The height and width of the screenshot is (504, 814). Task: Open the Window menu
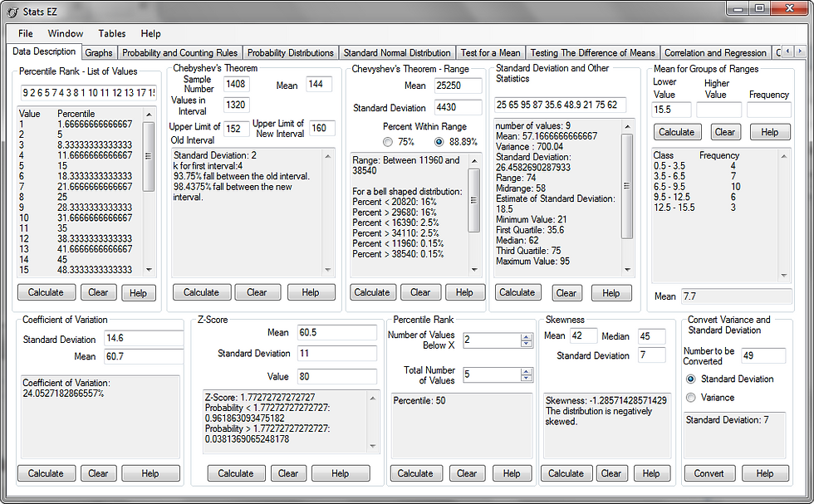[66, 34]
